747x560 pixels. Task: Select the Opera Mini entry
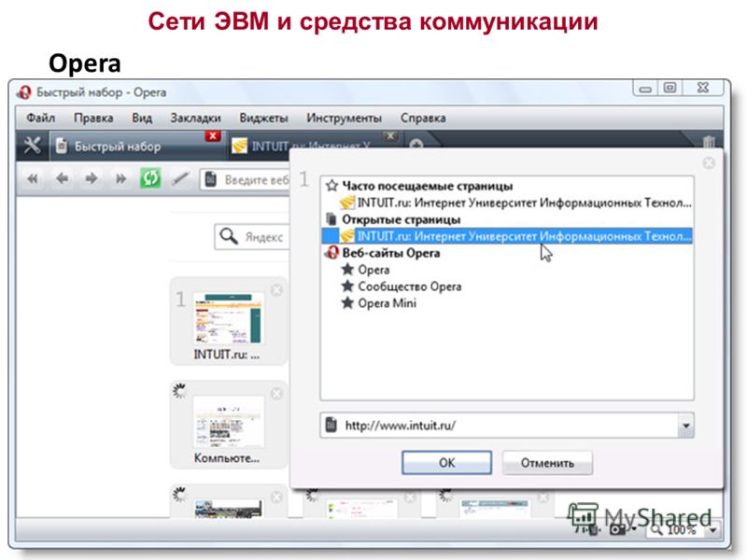[387, 302]
